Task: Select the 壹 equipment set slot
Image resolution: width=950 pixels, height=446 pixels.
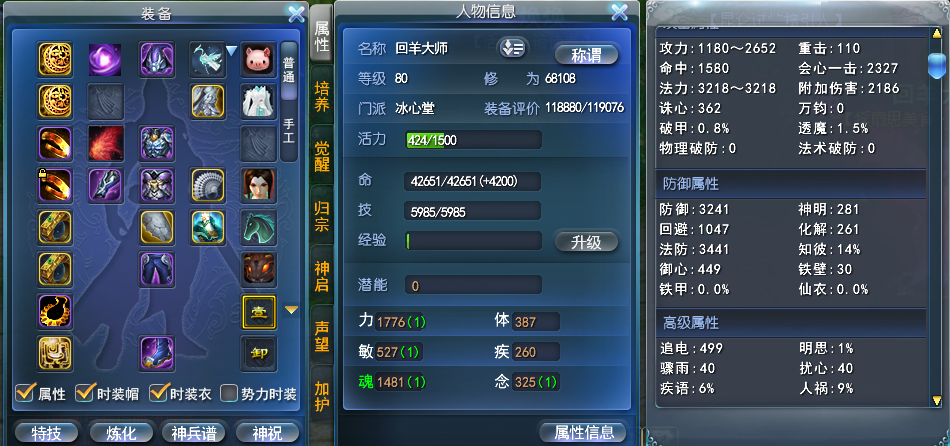Action: (x=259, y=312)
